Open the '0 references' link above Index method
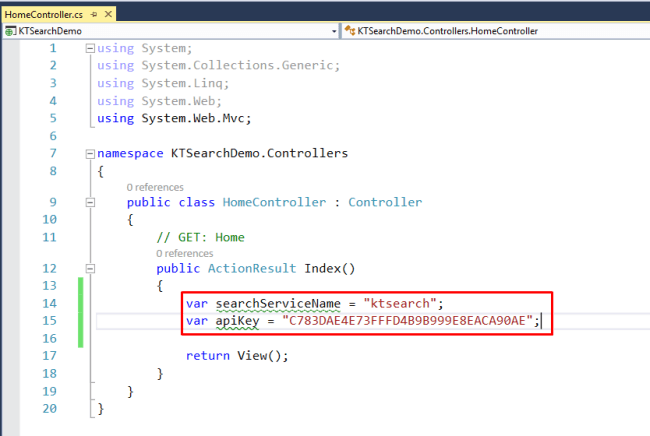The height and width of the screenshot is (436, 650). click(184, 253)
